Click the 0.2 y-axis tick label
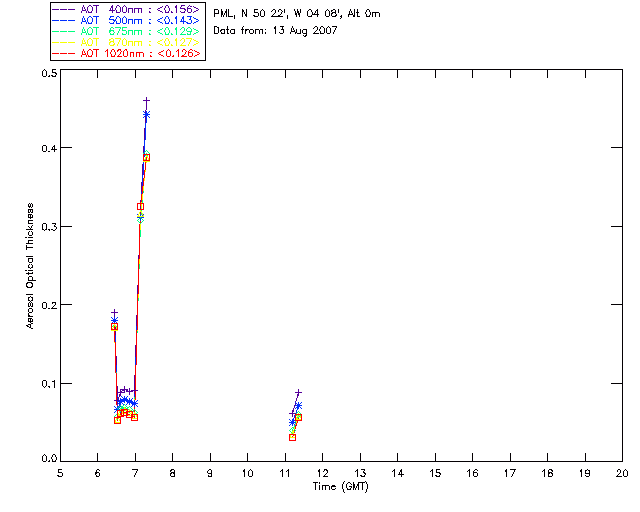This screenshot has height=512, width=640. pyautogui.click(x=49, y=305)
